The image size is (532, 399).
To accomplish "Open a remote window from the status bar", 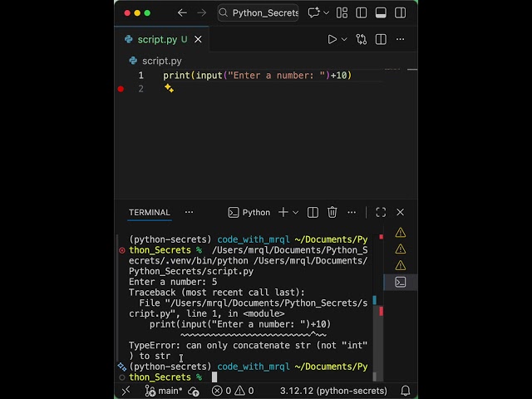I will [126, 391].
